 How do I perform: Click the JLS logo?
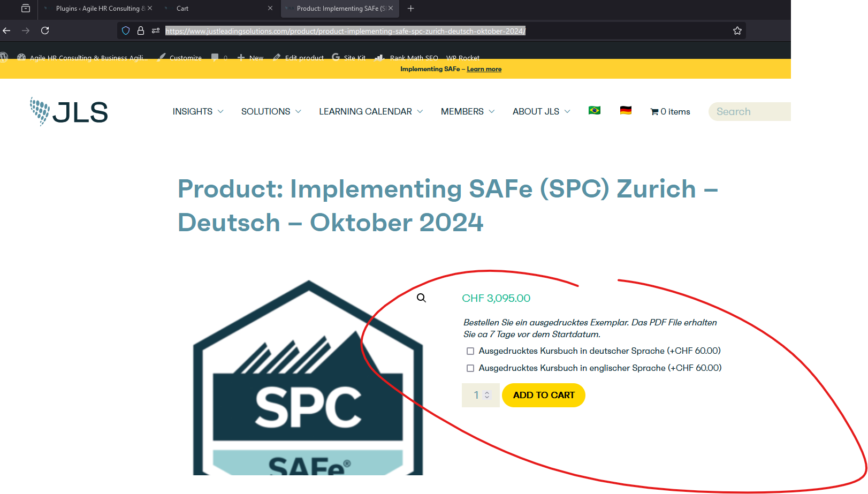tap(69, 112)
